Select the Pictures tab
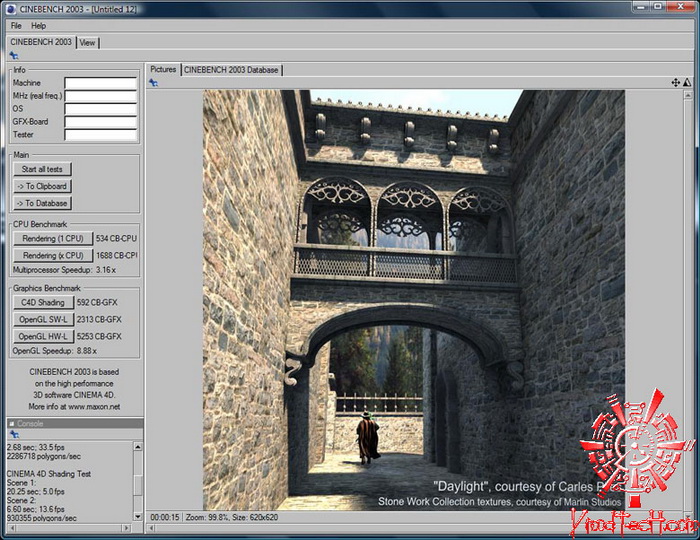Viewport: 700px width, 540px height. tap(163, 69)
